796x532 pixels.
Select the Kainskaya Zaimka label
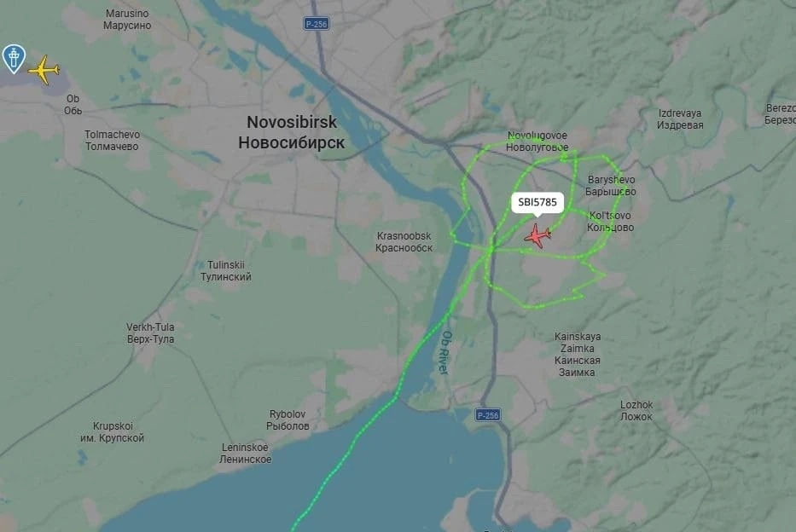tap(578, 355)
